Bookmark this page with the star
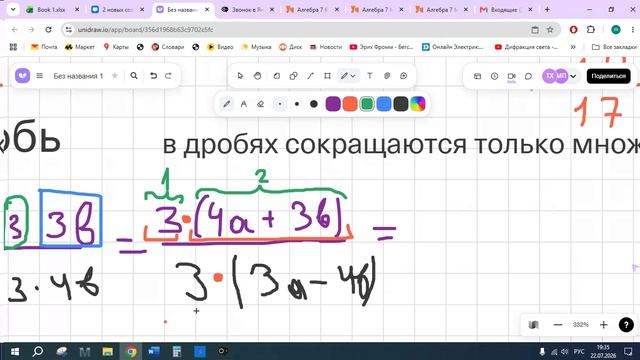 pos(550,29)
